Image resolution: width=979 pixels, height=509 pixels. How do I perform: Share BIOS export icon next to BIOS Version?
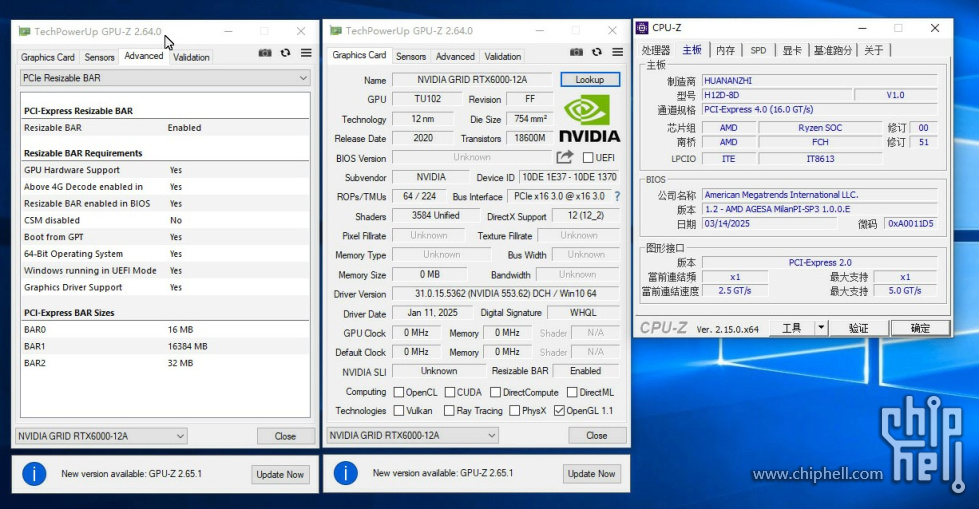pyautogui.click(x=564, y=157)
